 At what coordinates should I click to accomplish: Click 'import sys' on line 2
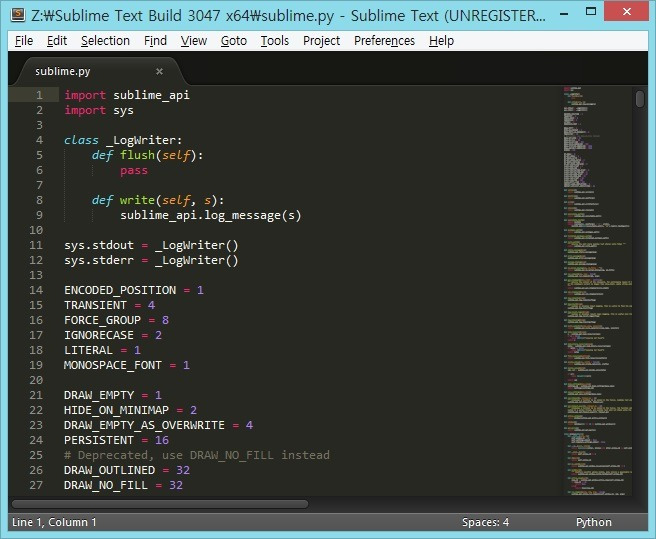click(99, 110)
